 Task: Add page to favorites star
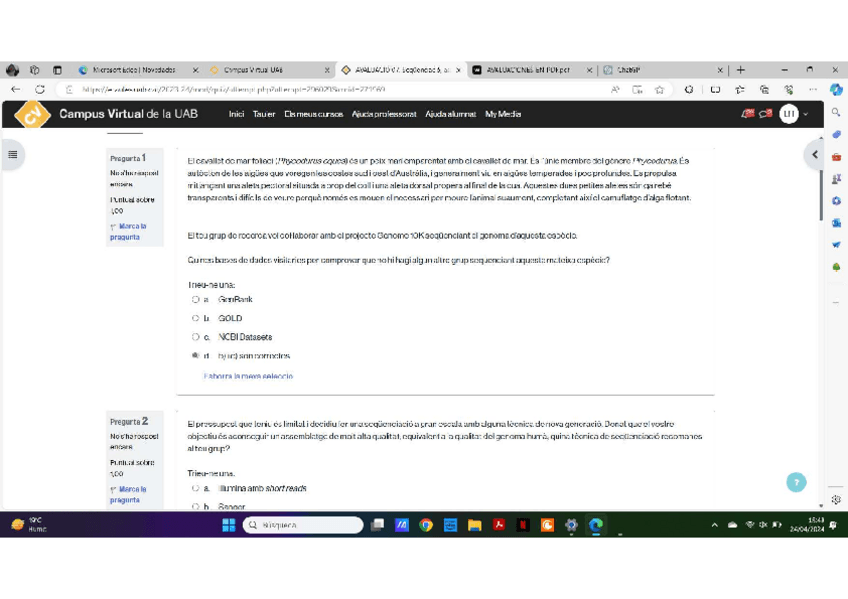(x=659, y=90)
